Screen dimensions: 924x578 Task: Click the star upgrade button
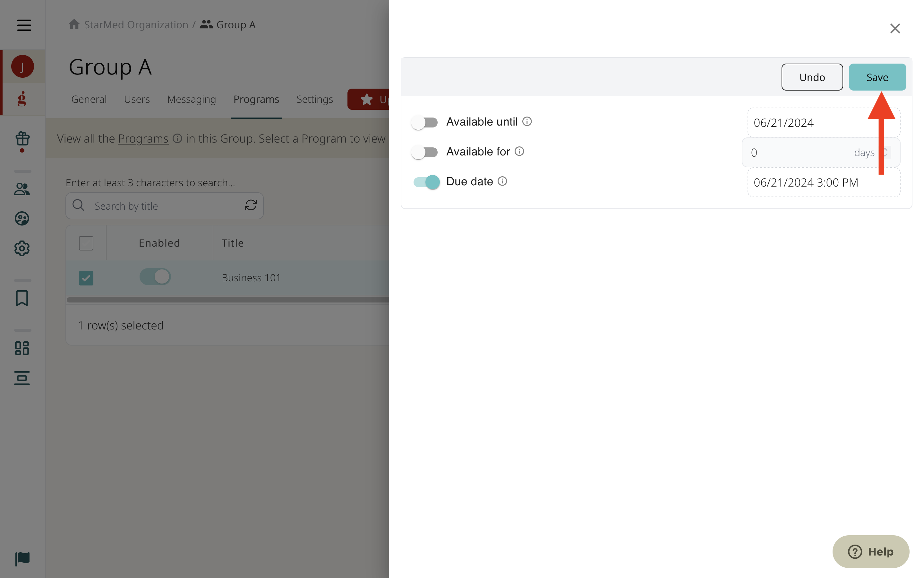(368, 100)
